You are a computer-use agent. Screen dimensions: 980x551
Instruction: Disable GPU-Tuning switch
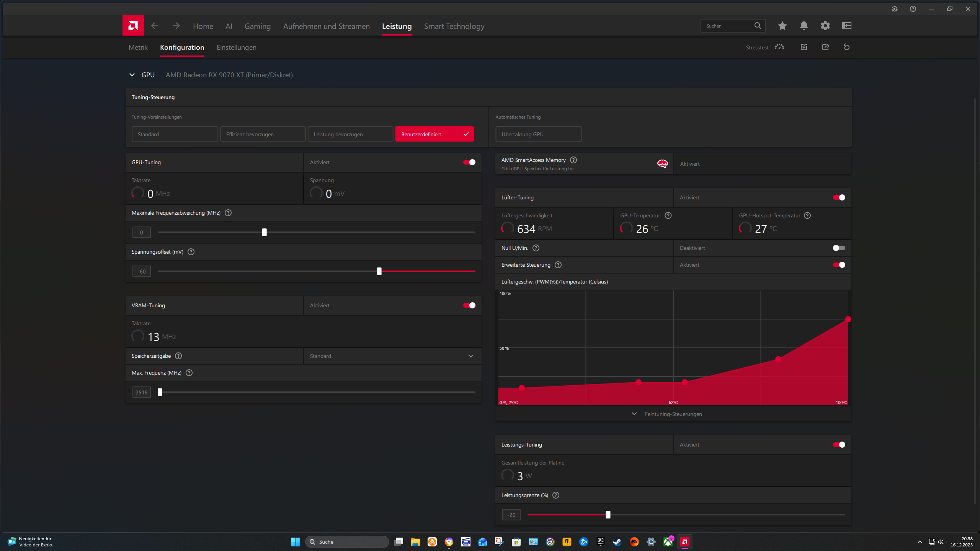coord(469,162)
